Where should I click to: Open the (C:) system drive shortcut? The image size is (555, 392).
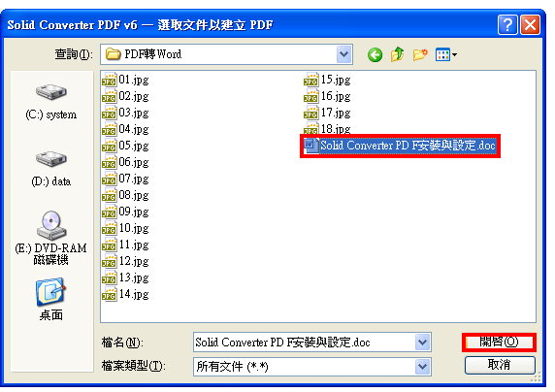[x=51, y=102]
